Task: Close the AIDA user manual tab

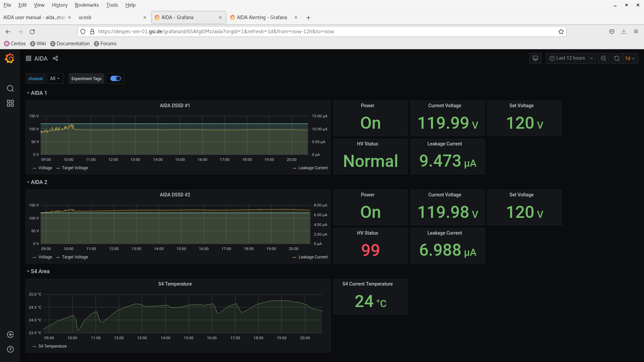Action: pyautogui.click(x=69, y=17)
